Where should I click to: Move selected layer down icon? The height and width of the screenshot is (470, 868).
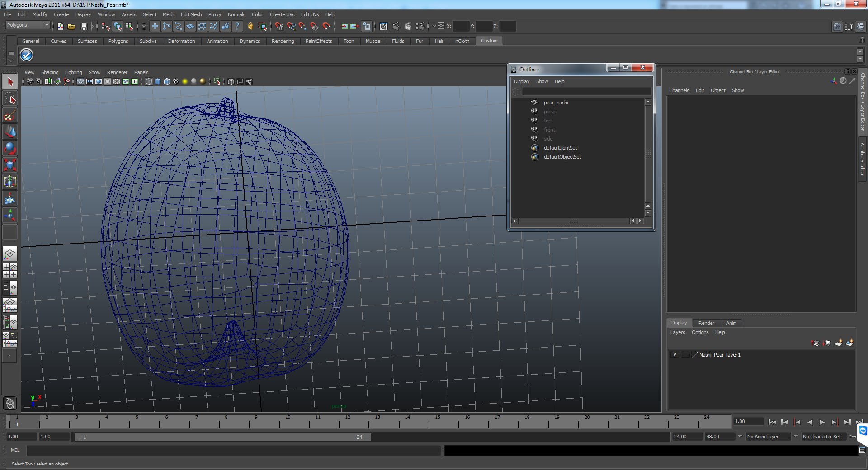tap(827, 343)
